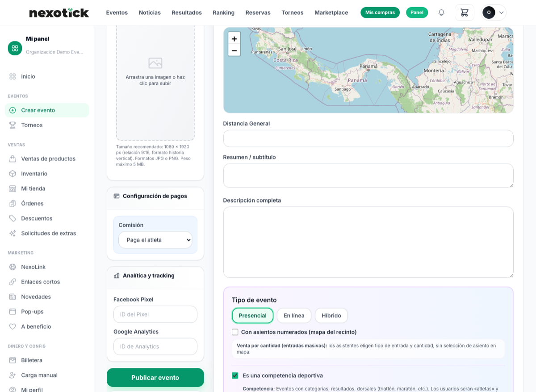Open the Eventos nav item
Viewport: 536px width, 392px height.
point(117,13)
